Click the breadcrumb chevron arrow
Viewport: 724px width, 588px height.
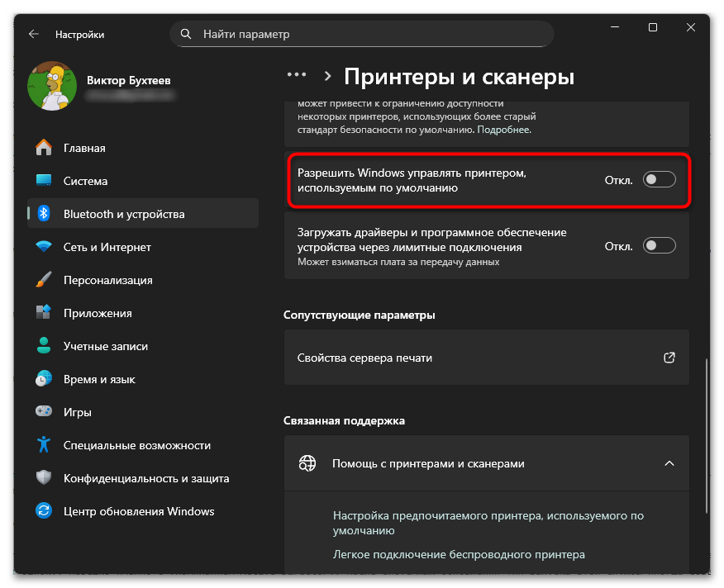[x=328, y=76]
